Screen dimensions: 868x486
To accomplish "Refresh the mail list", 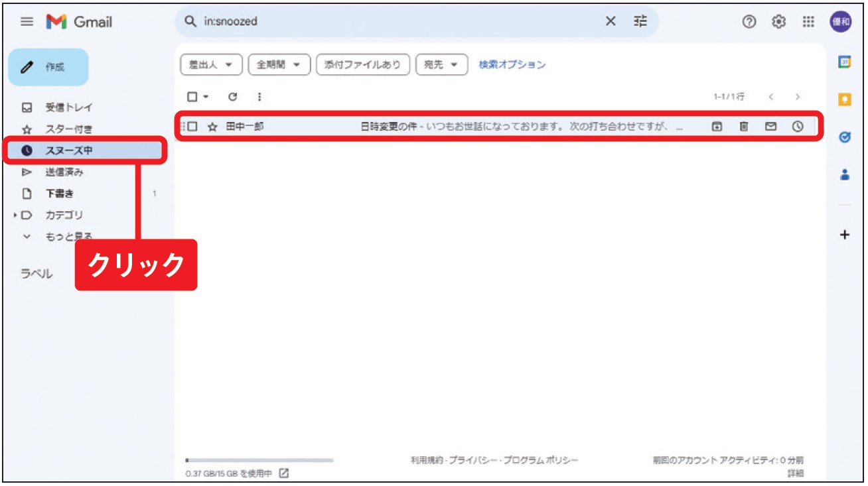I will [x=232, y=97].
